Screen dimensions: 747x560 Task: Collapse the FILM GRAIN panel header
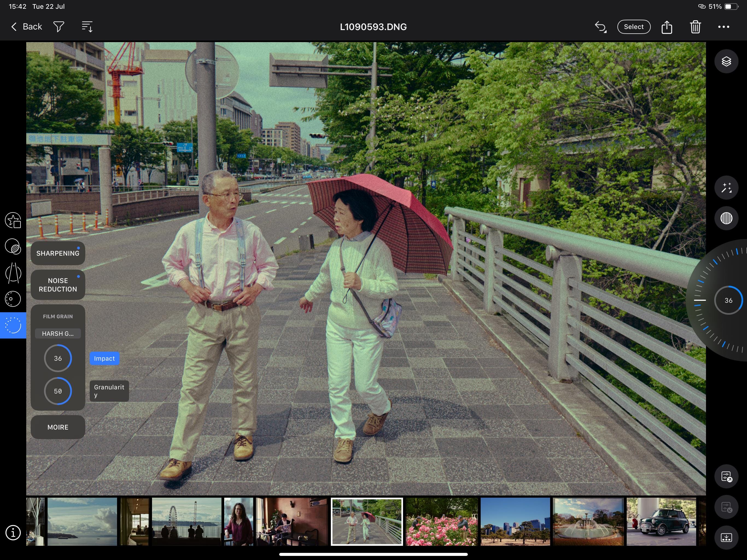point(58,316)
